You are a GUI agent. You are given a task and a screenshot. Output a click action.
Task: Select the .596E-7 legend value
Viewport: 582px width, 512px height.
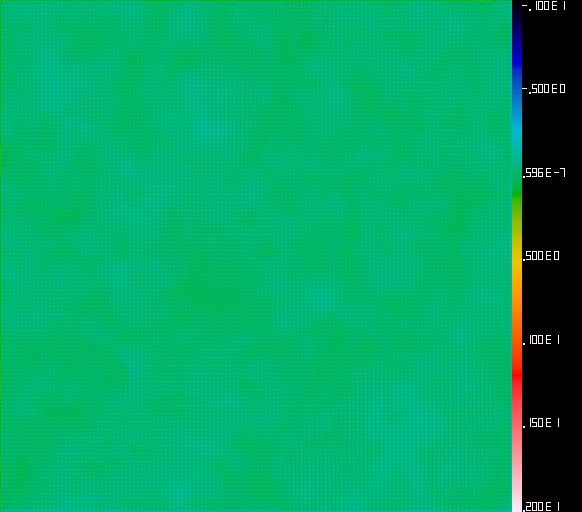[544, 173]
